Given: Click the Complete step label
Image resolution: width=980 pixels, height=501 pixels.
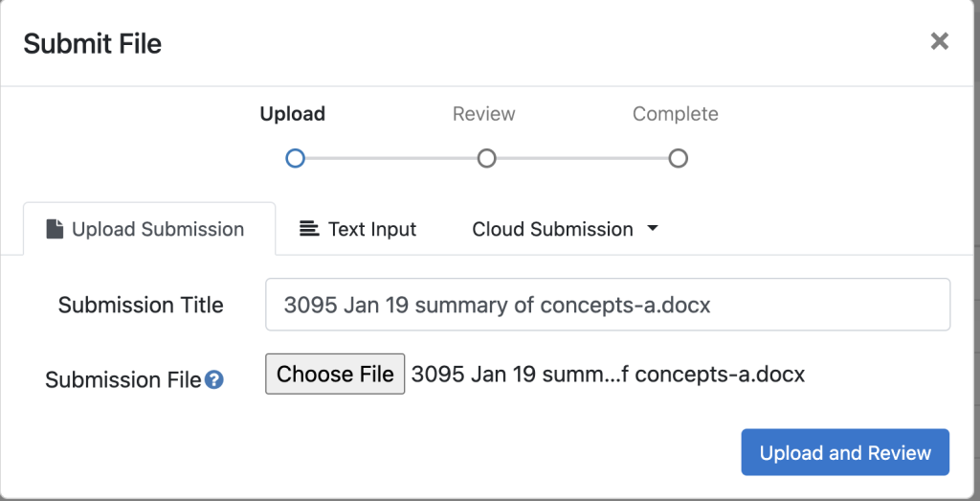Looking at the screenshot, I should coord(676,114).
